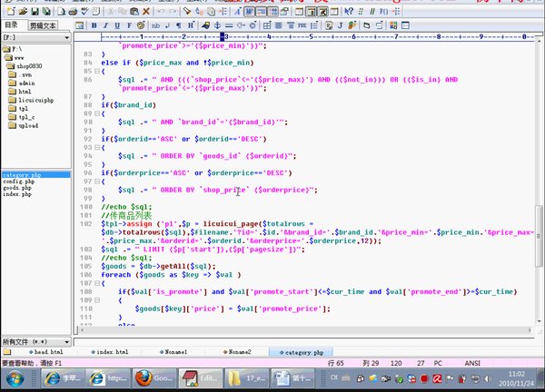Viewport: 545px width, 392px height.
Task: Select goods.php in the file list
Action: (x=17, y=187)
